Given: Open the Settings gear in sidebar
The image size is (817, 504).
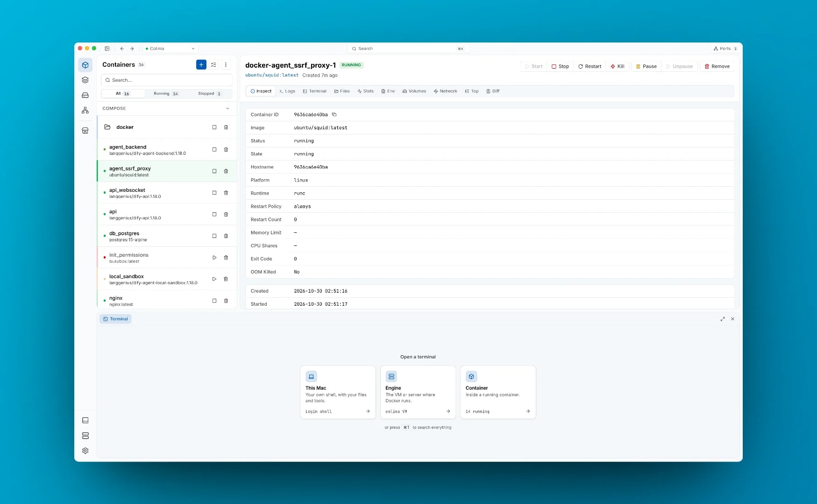Looking at the screenshot, I should coord(85,451).
